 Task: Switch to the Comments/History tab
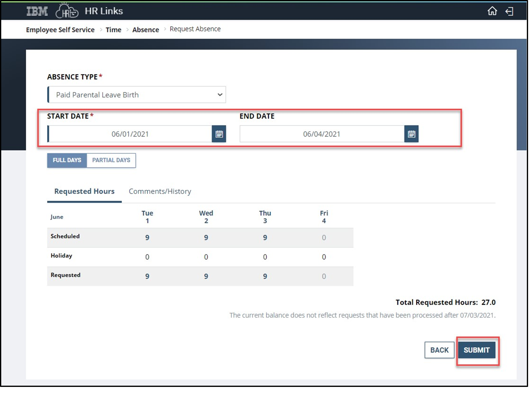160,191
